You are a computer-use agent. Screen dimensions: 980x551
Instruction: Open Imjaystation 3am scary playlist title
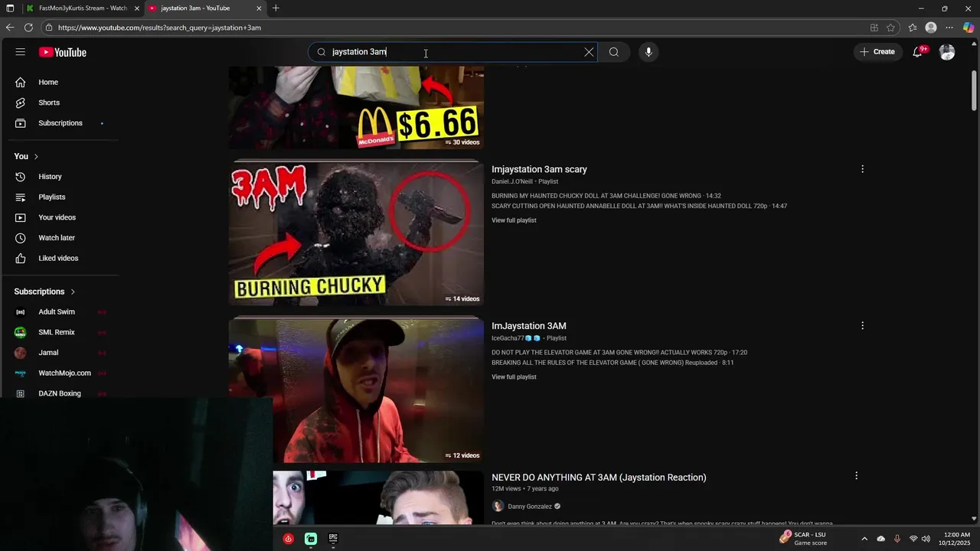click(539, 169)
